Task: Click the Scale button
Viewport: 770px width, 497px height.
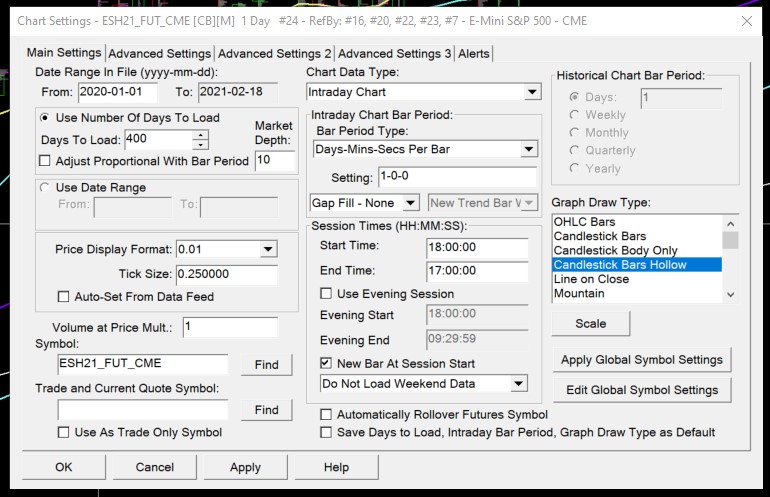Action: [591, 324]
